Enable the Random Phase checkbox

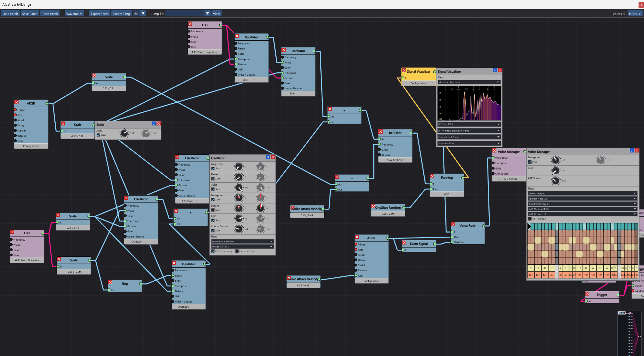coord(237,252)
